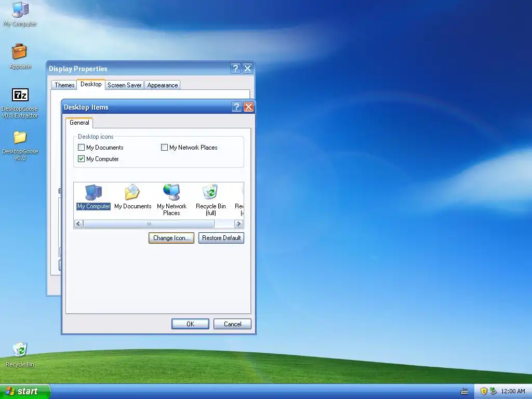532x399 pixels.
Task: Open the Screen Saver tab
Action: tap(125, 85)
